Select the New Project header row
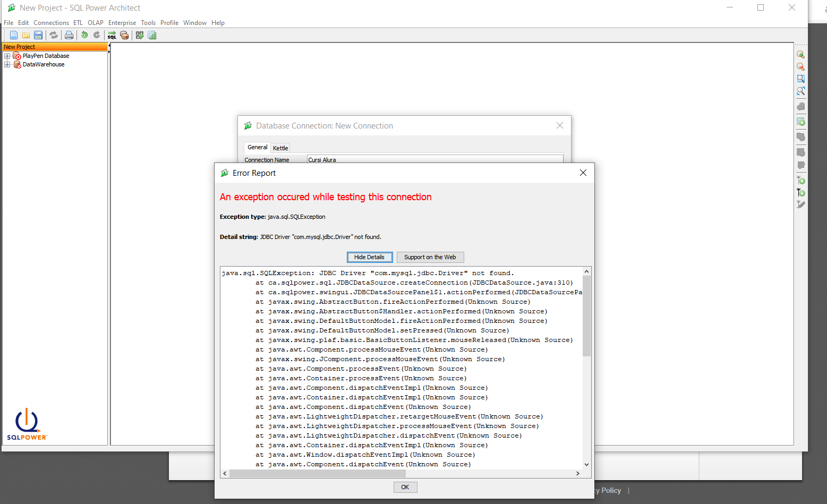The width and height of the screenshot is (827, 504). [55, 47]
